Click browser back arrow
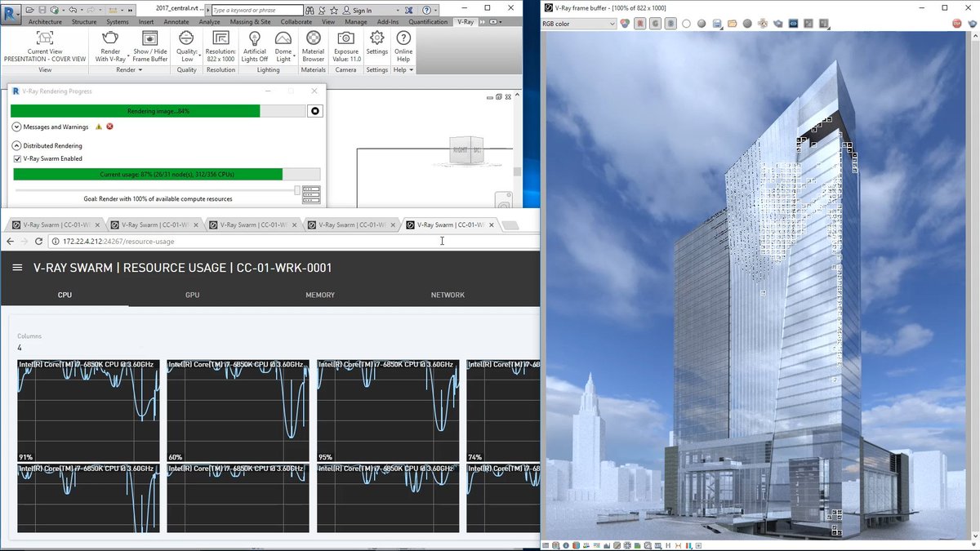The width and height of the screenshot is (980, 551). click(x=10, y=241)
